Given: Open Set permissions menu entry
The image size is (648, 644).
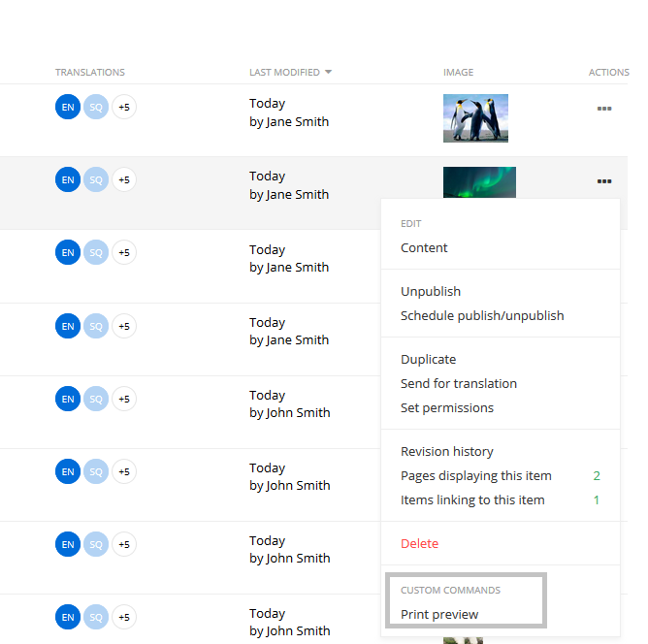Looking at the screenshot, I should click(447, 408).
